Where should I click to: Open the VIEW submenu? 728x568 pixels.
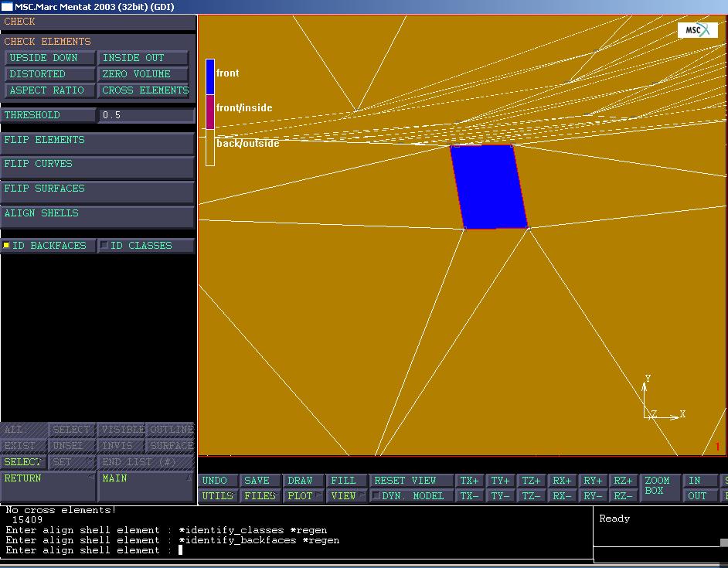click(347, 496)
